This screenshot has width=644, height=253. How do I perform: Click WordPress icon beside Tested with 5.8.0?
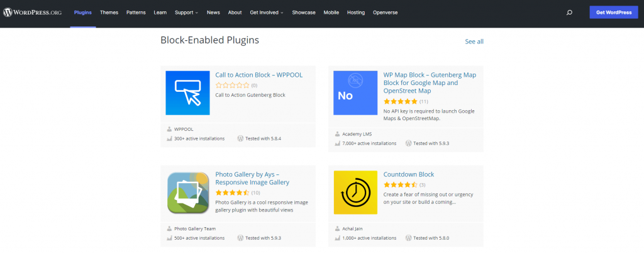click(x=408, y=239)
